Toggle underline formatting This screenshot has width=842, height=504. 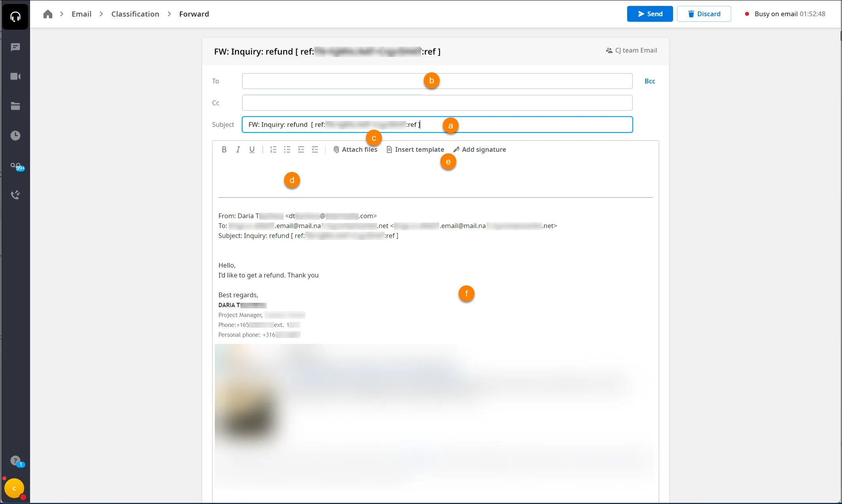(252, 149)
